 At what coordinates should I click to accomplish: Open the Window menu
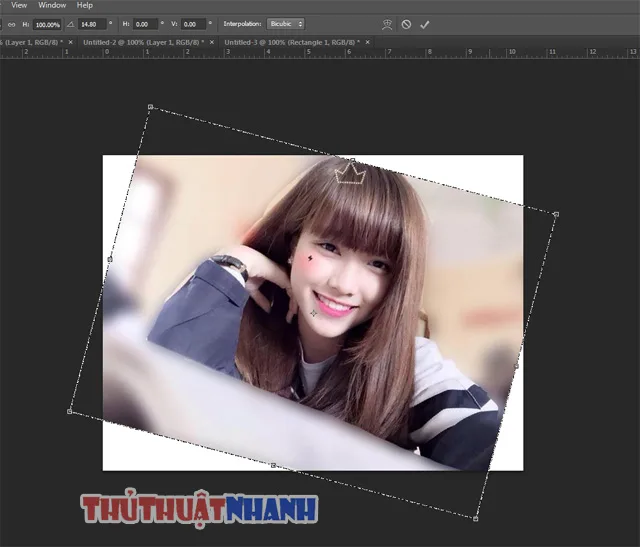coord(52,5)
